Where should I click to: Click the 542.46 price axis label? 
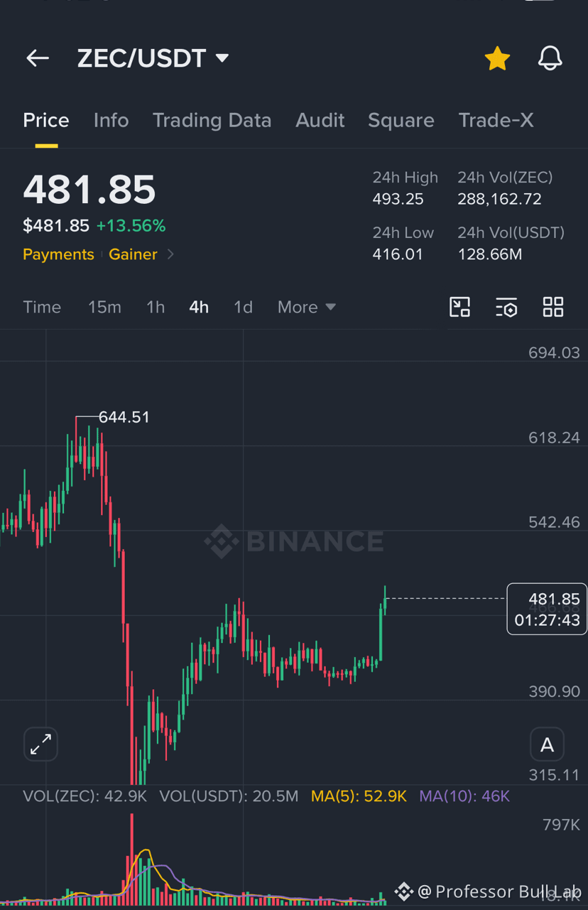point(554,522)
